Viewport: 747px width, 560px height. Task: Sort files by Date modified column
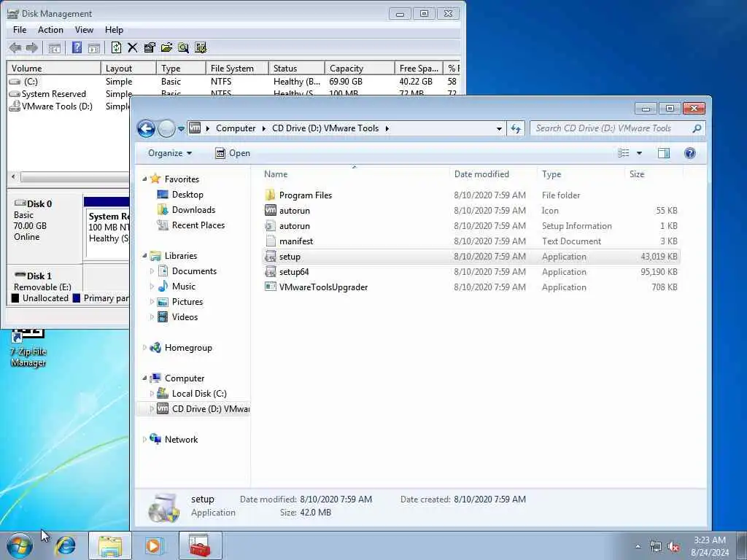(493, 174)
